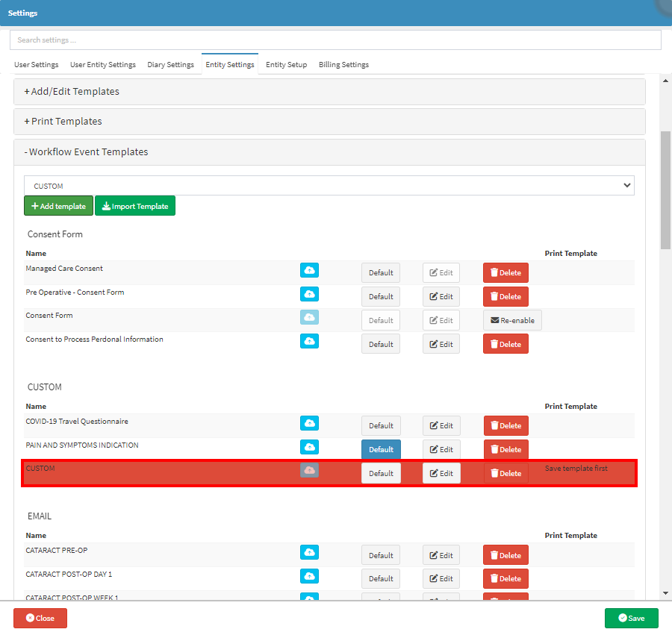Viewport: 672px width, 635px height.
Task: Click cloud upload icon for Pre Operative - Consent Form
Action: point(309,294)
